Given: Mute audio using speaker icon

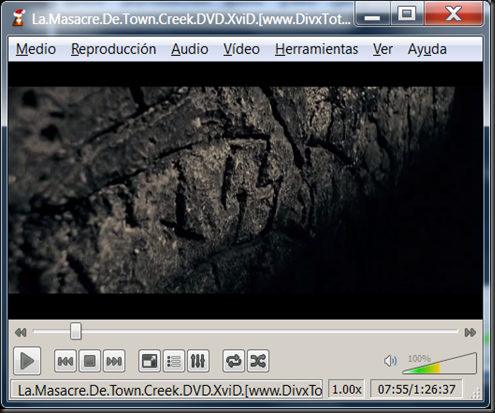Looking at the screenshot, I should point(390,361).
